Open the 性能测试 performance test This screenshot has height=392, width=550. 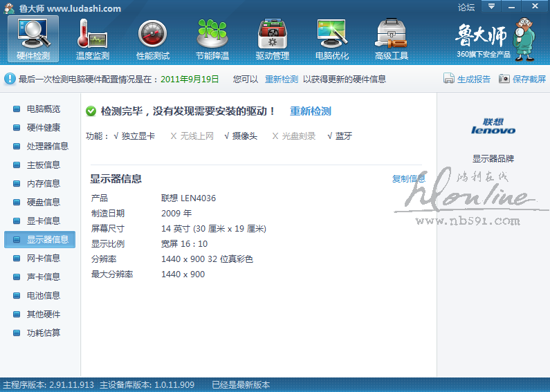click(x=153, y=39)
